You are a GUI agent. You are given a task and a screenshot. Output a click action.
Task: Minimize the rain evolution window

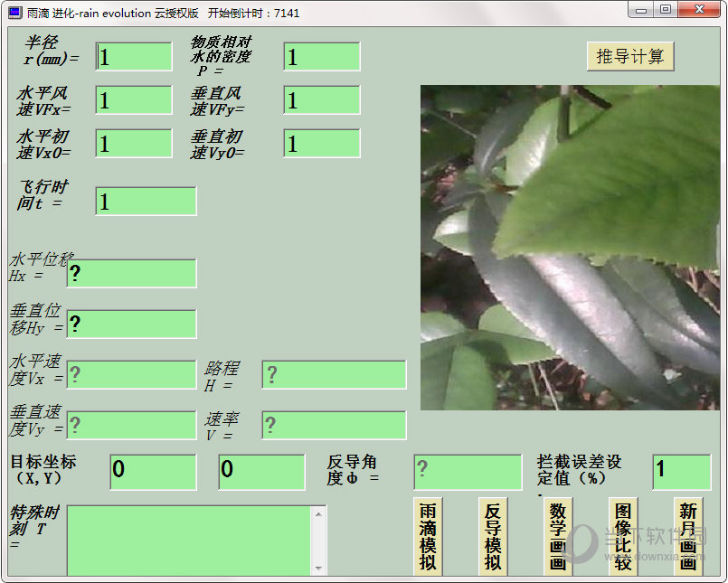tap(641, 10)
